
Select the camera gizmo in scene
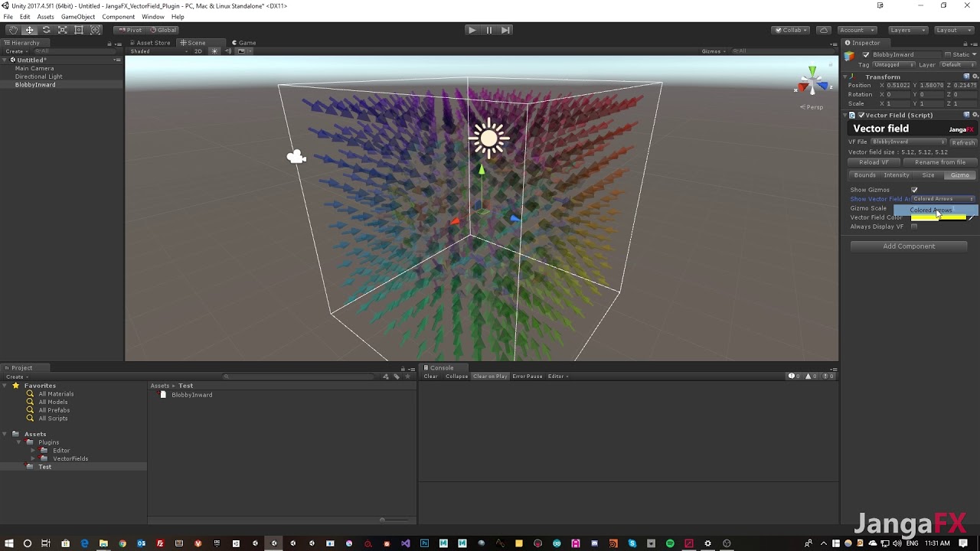tap(296, 157)
